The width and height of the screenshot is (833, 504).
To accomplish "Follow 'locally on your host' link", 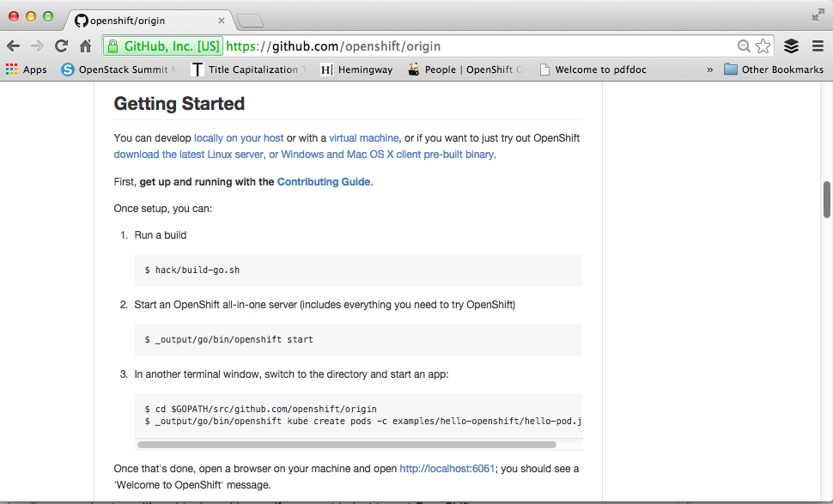I will click(239, 138).
